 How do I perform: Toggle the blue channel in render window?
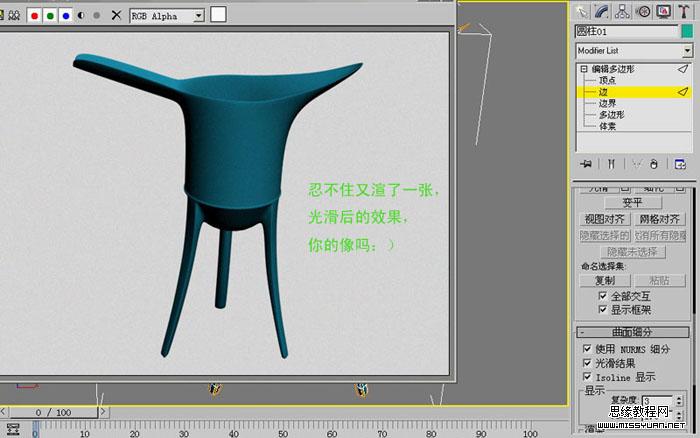pos(66,16)
